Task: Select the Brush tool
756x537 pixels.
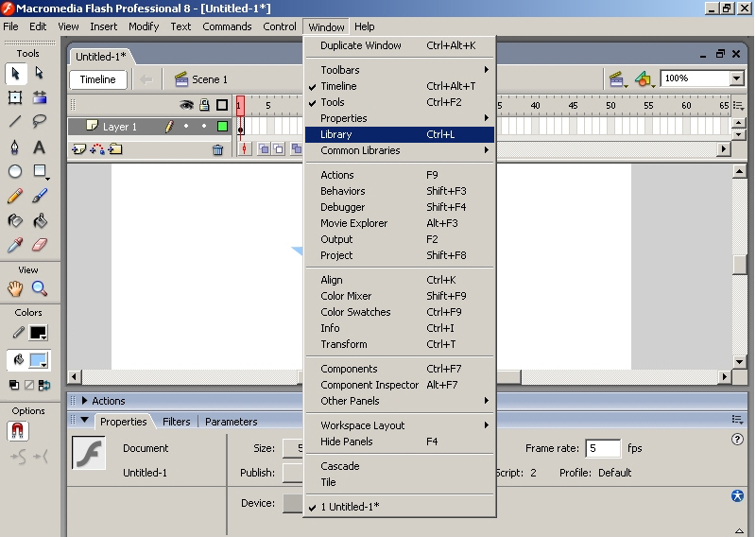Action: [x=40, y=196]
